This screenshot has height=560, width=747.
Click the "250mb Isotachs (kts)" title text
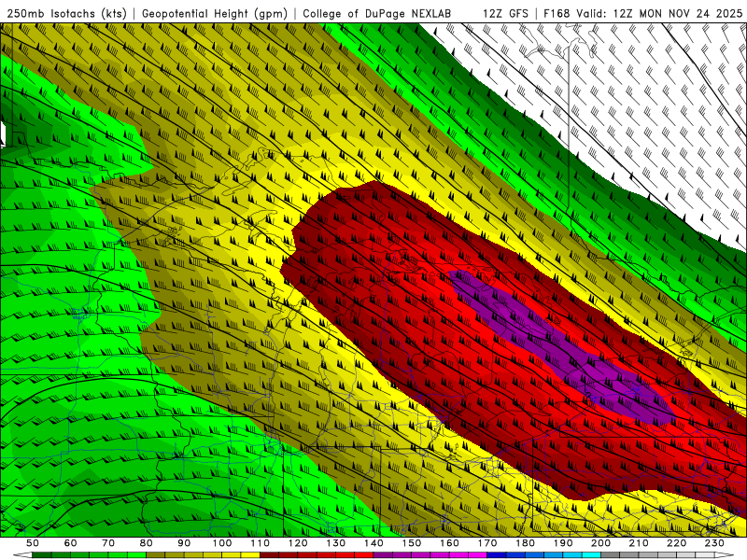(66, 13)
